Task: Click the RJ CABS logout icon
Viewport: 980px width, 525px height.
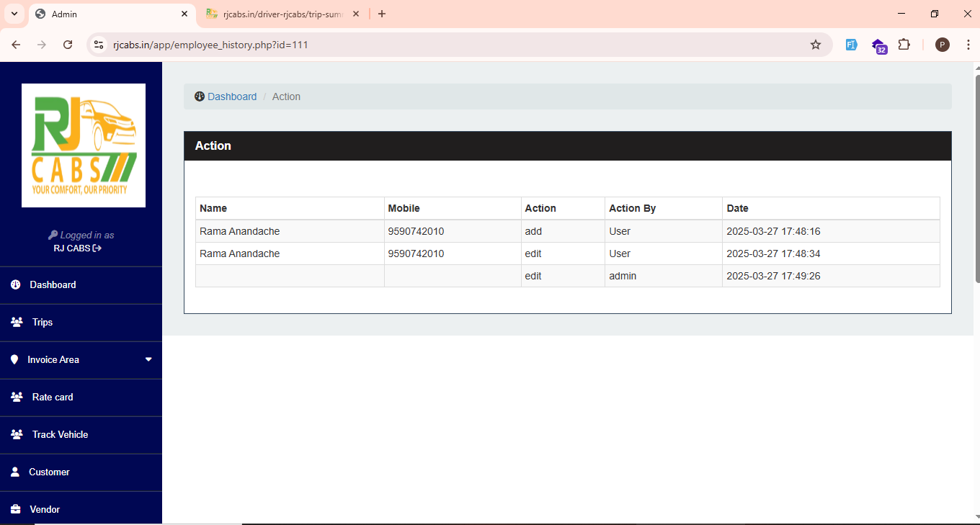Action: (97, 248)
